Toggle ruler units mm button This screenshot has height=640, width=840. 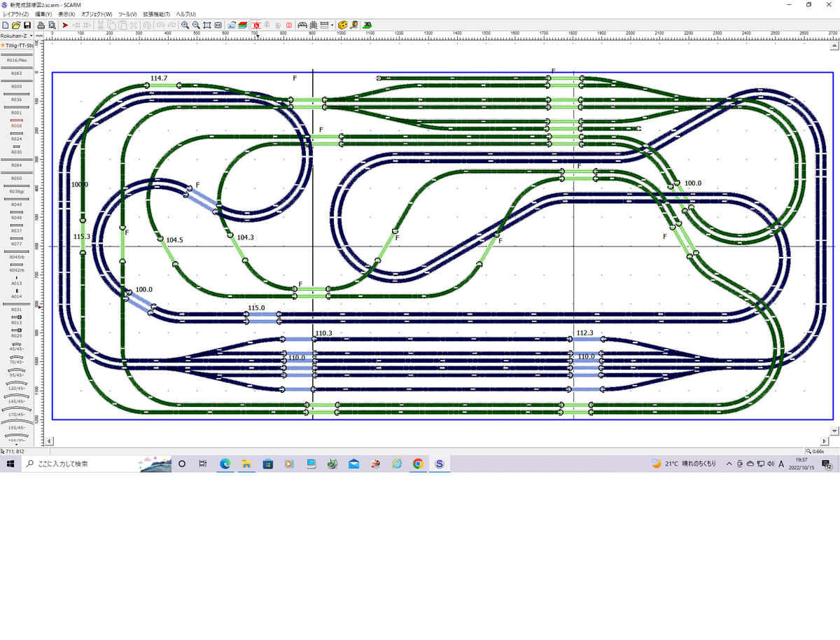[x=39, y=35]
